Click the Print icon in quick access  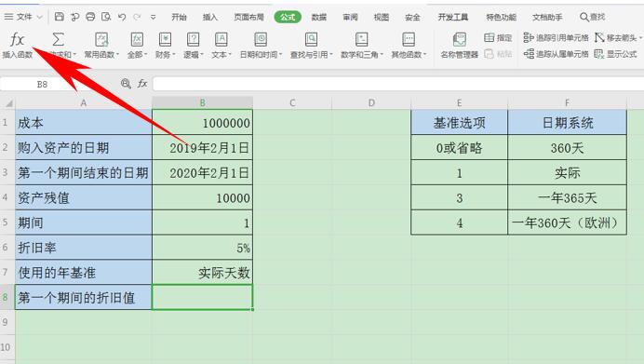point(90,17)
